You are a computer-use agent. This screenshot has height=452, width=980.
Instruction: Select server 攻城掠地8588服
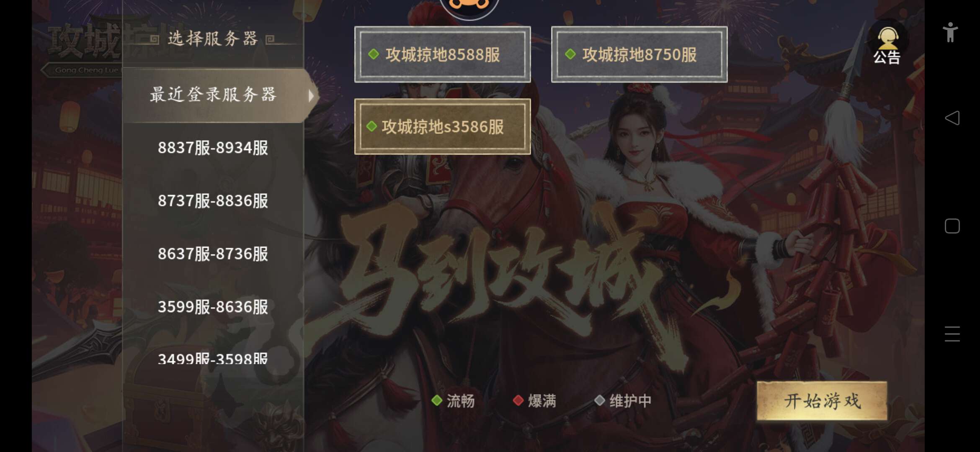(x=442, y=54)
